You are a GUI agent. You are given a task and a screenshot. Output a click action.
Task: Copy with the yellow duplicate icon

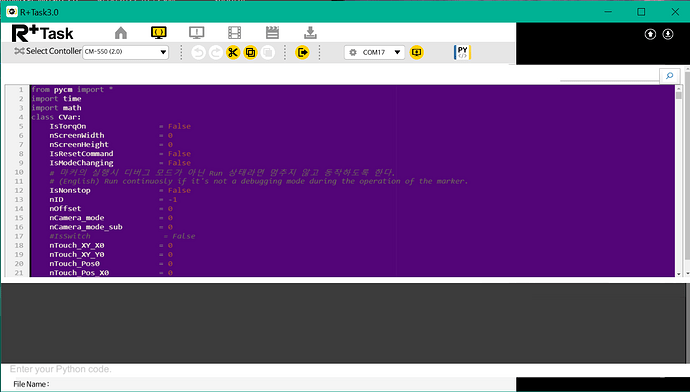[250, 53]
